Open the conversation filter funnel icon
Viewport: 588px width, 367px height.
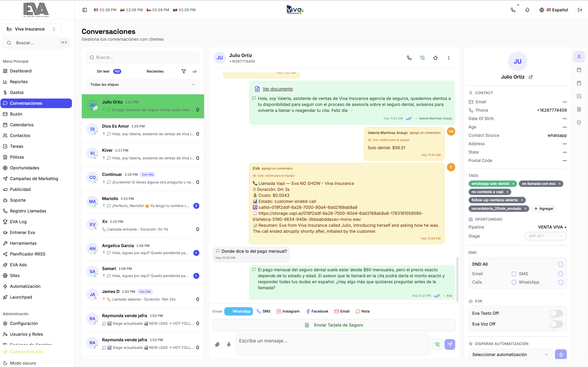[x=184, y=71]
